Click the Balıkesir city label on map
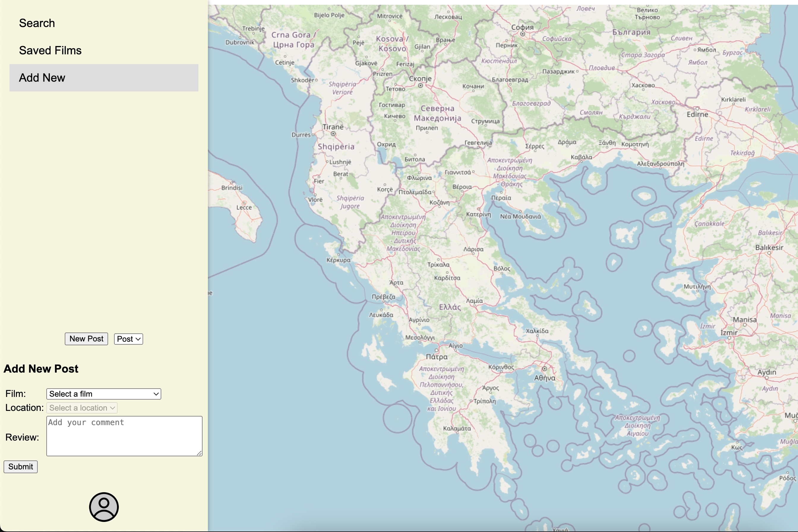 (769, 247)
